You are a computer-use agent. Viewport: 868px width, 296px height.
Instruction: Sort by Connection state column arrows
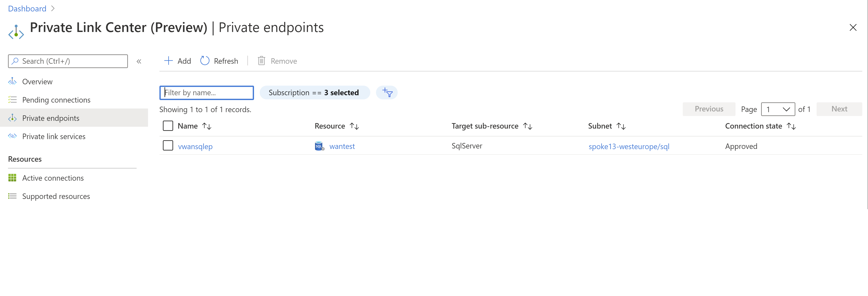pyautogui.click(x=791, y=126)
